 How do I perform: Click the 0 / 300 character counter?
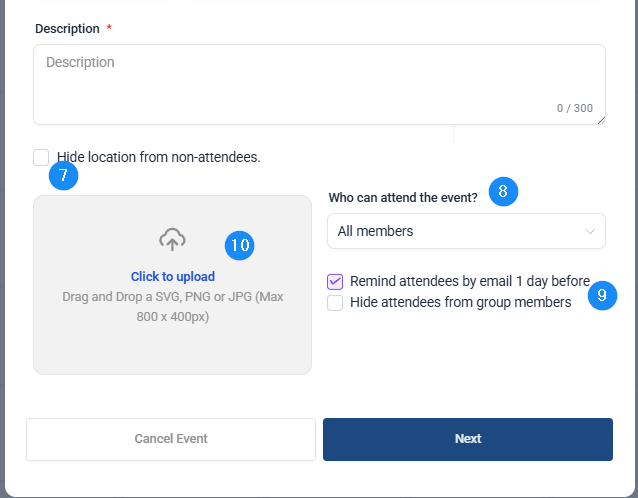click(x=574, y=108)
